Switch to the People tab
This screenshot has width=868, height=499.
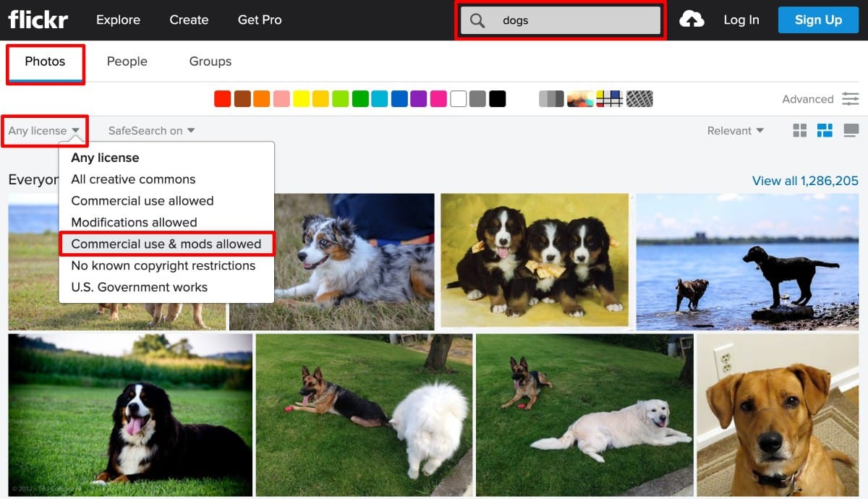click(127, 61)
